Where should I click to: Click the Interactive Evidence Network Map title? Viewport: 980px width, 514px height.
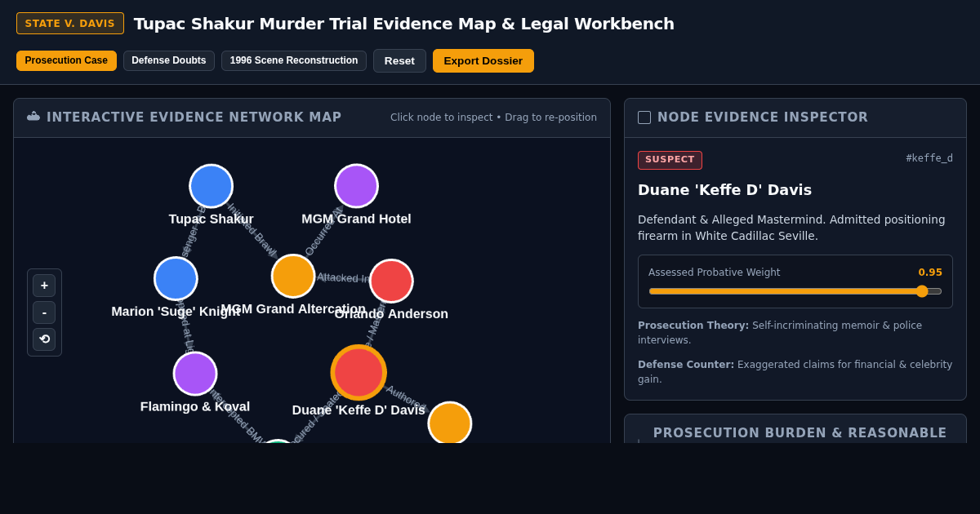(194, 117)
